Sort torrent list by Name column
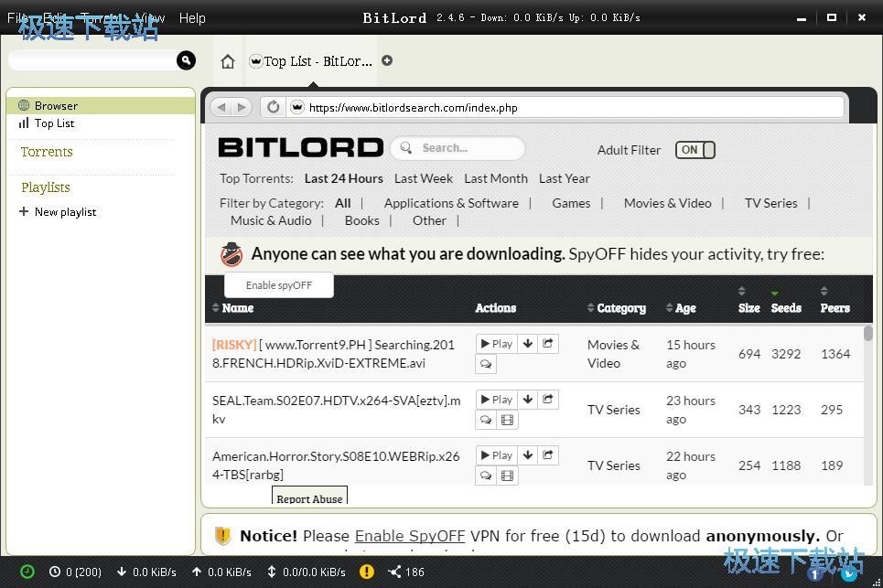The height and width of the screenshot is (588, 883). 232,308
